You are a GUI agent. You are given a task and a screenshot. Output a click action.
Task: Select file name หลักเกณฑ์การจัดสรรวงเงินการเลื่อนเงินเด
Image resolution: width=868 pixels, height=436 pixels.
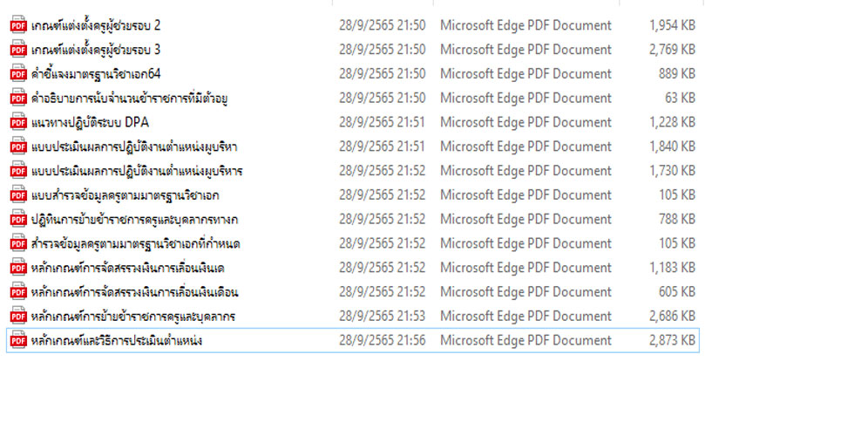(127, 268)
